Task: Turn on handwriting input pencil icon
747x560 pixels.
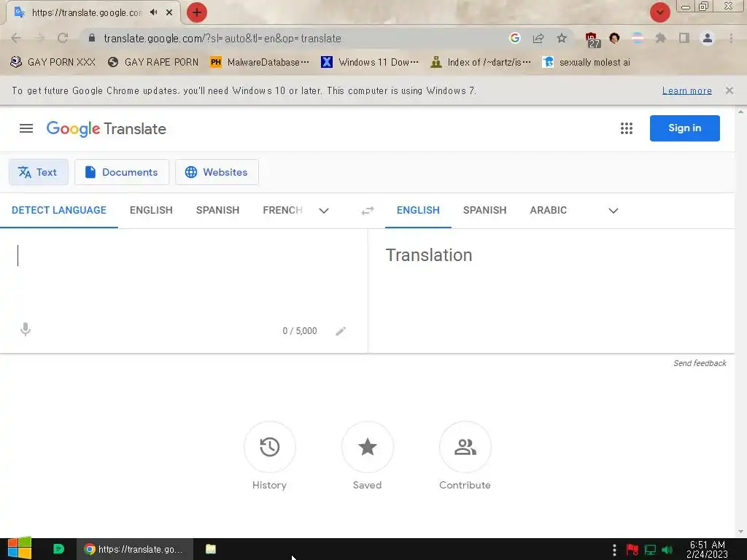Action: pos(341,331)
